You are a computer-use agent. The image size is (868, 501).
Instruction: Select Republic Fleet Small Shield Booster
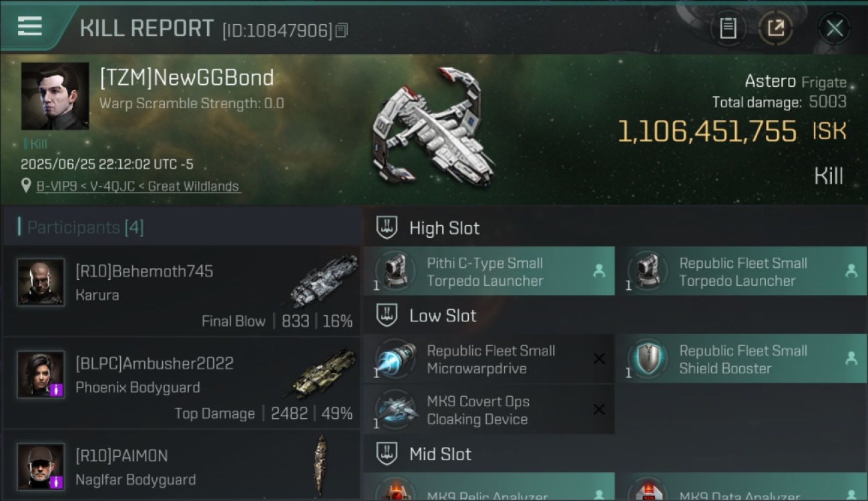point(742,359)
